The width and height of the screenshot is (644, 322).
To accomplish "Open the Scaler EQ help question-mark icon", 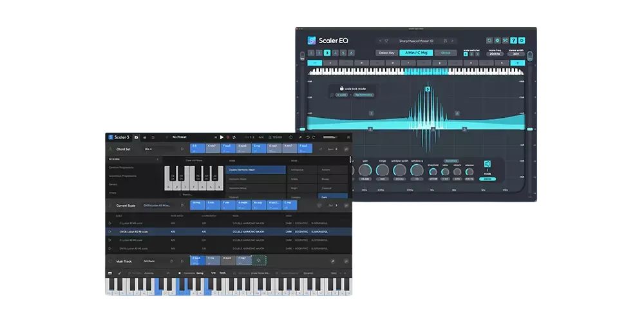I will click(513, 41).
